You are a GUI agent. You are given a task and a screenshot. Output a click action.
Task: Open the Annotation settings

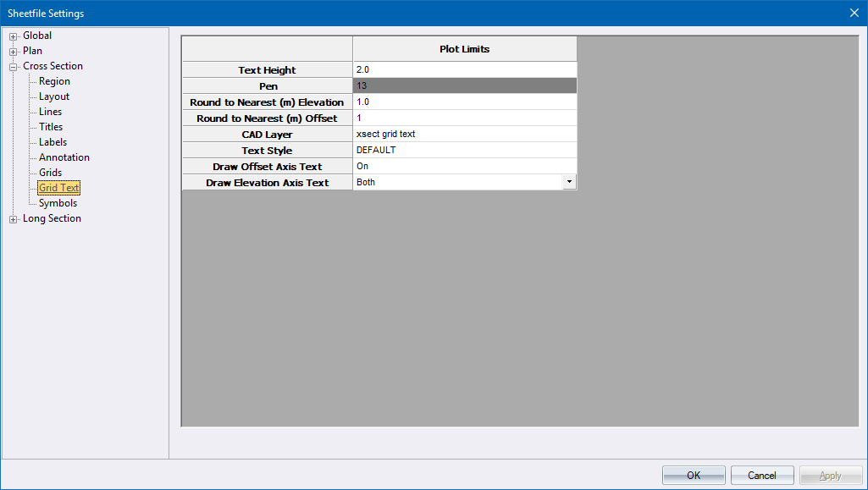[x=64, y=157]
